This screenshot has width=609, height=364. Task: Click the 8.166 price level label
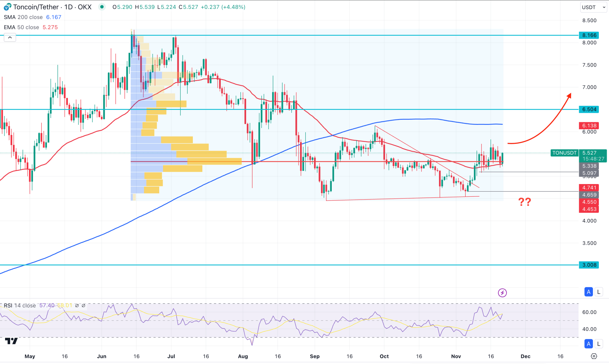[x=589, y=35]
